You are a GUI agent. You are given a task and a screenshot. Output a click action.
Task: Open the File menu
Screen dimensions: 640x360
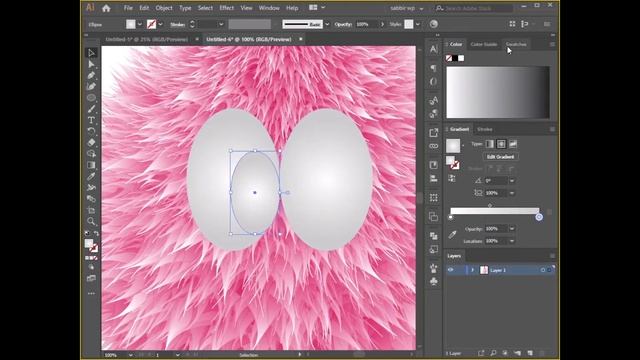[x=128, y=8]
